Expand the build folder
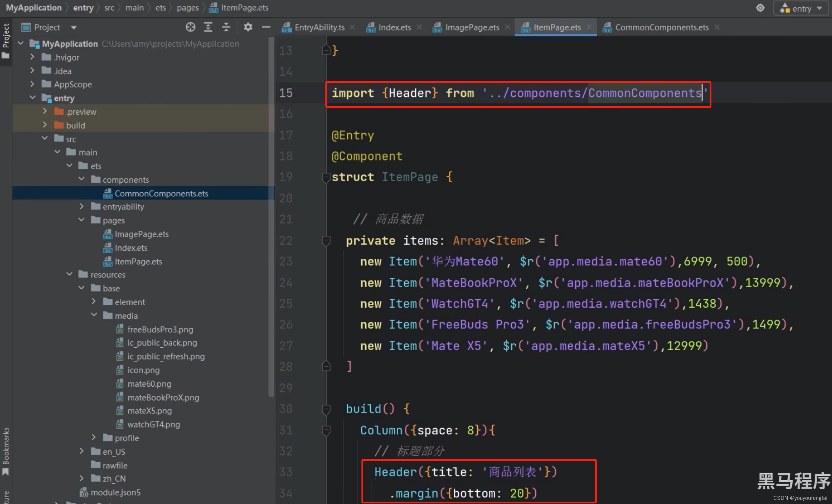 [x=45, y=125]
